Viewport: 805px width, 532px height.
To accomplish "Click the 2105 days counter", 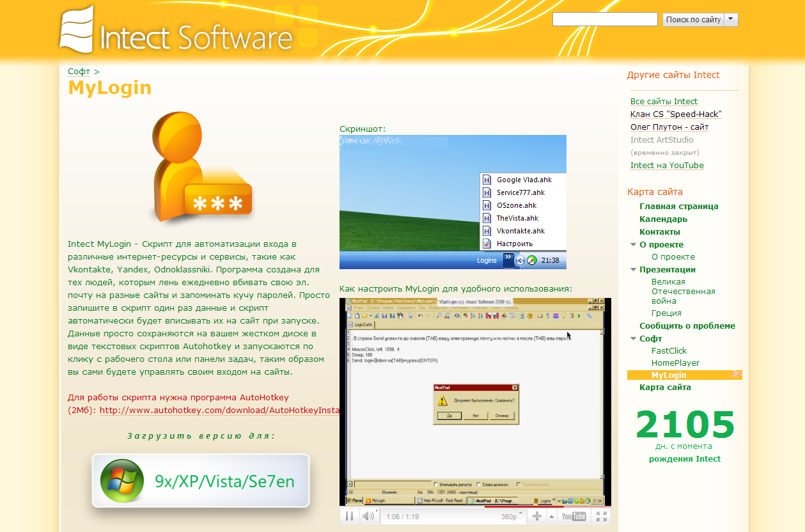I will [685, 424].
